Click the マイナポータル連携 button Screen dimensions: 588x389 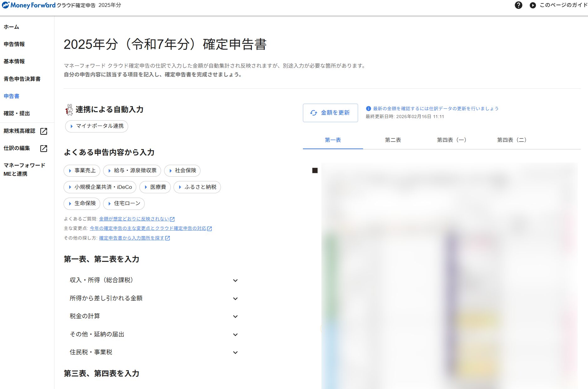[x=96, y=126]
